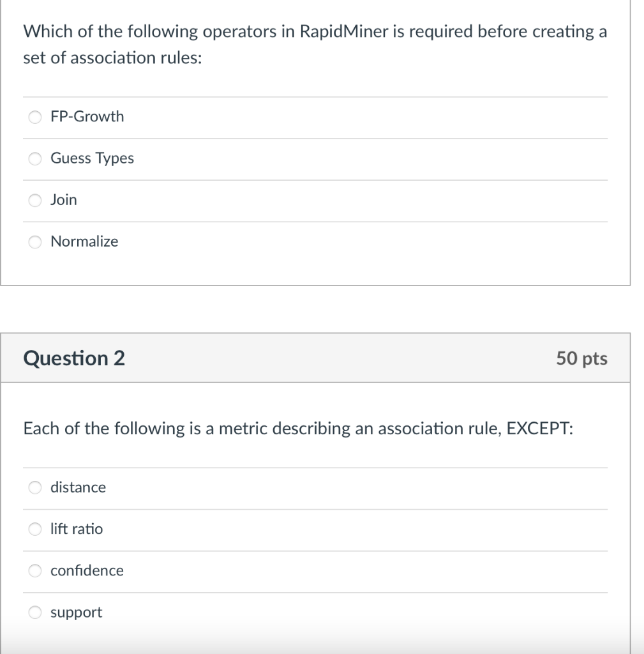Click the distance radio circle
Viewport: 644px width, 654px height.
(x=34, y=487)
